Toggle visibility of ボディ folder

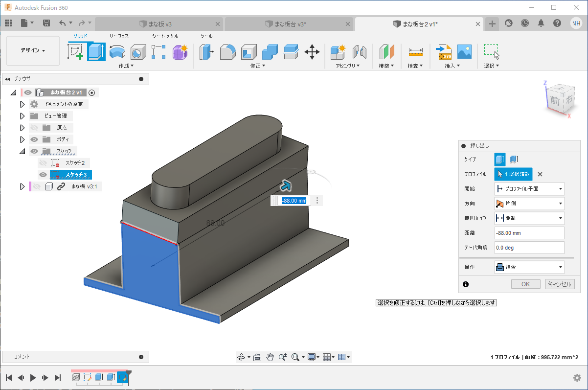(x=34, y=139)
